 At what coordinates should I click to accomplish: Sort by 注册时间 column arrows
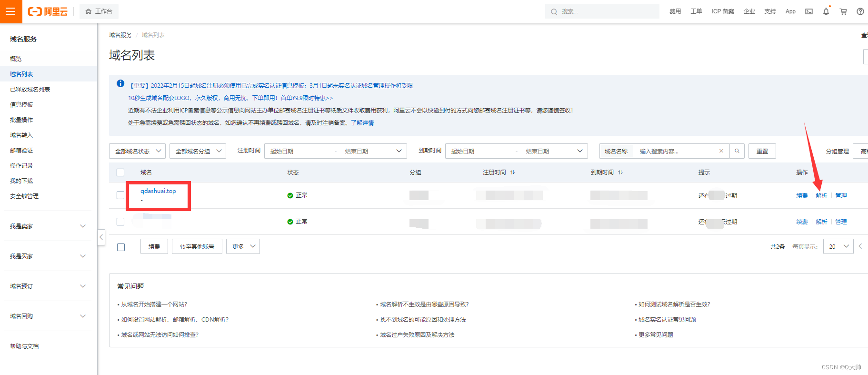(x=513, y=172)
